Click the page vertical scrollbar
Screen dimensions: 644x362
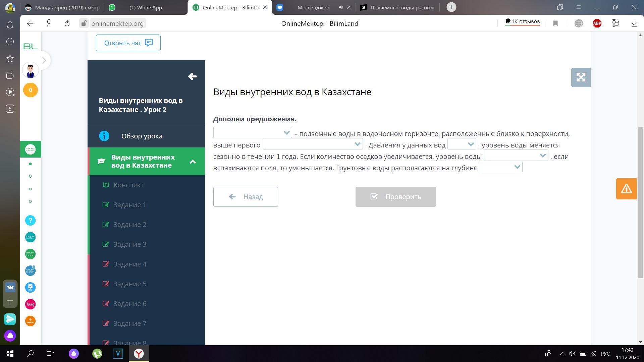click(x=640, y=202)
